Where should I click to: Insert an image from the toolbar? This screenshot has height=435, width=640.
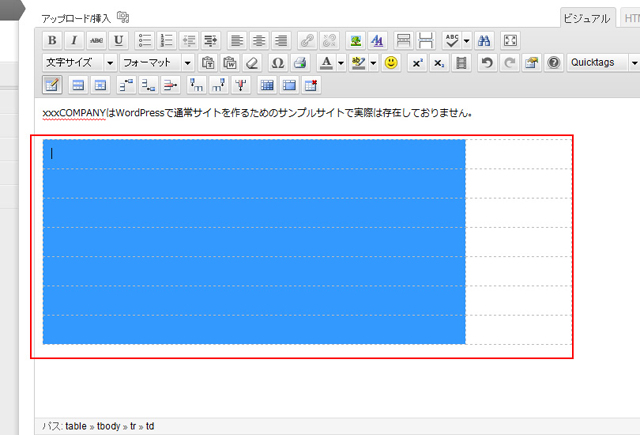tap(356, 40)
